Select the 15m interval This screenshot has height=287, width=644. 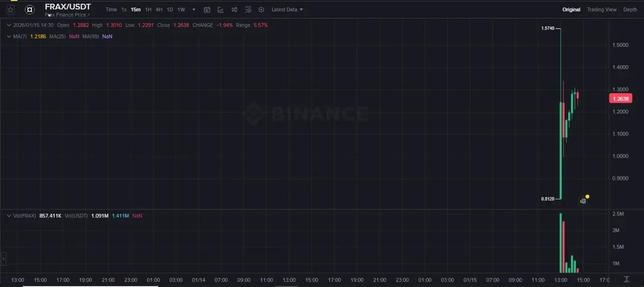coord(136,10)
